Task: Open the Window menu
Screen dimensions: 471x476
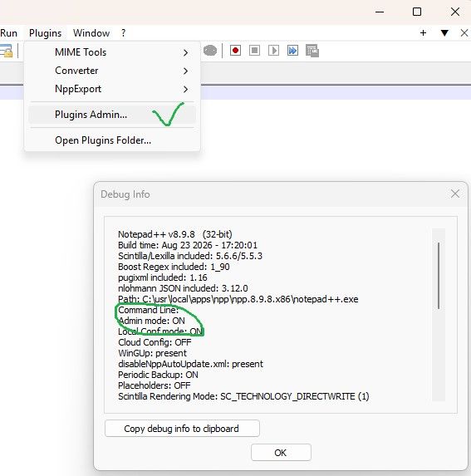Action: click(91, 32)
